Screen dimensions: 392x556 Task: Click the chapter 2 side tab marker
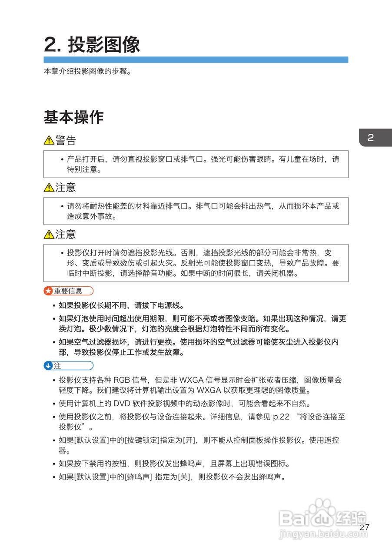tap(375, 138)
